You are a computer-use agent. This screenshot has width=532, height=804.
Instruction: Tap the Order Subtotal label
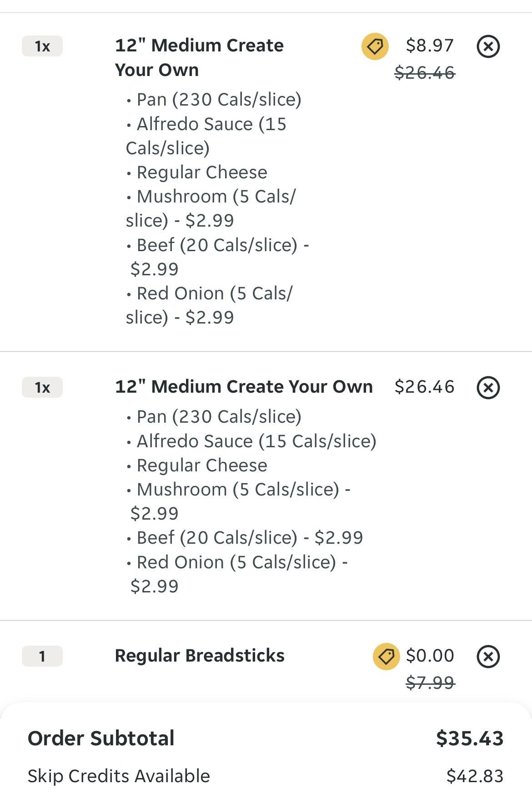tap(101, 738)
